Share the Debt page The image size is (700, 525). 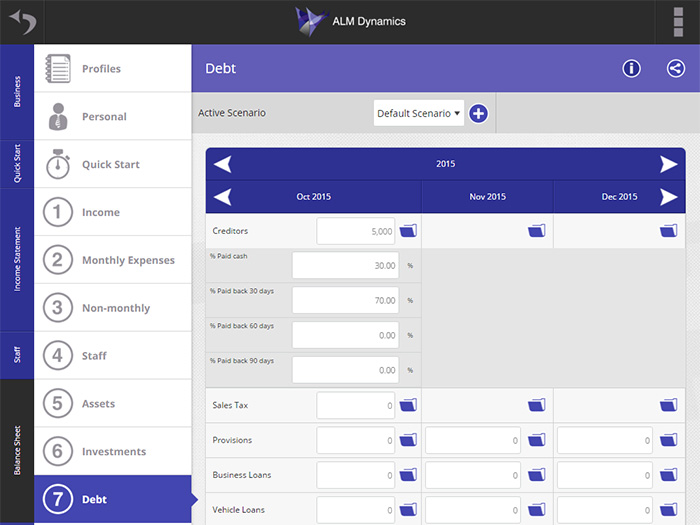coord(676,68)
